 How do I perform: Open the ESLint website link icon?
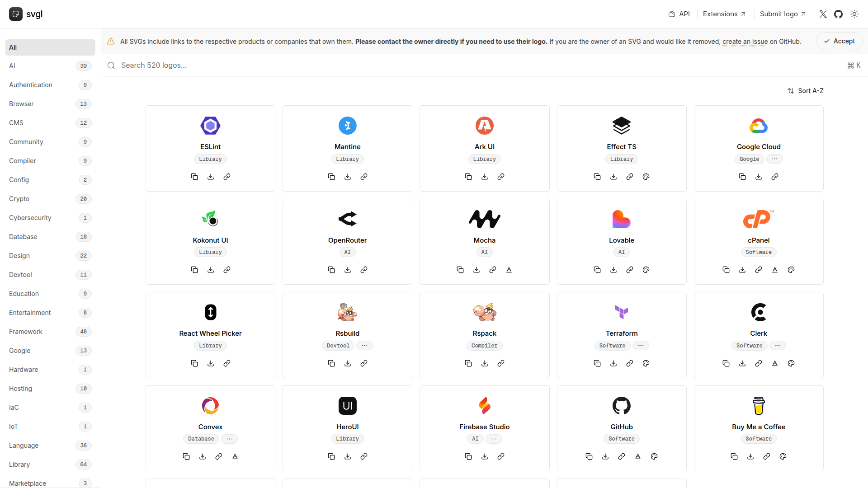point(227,177)
